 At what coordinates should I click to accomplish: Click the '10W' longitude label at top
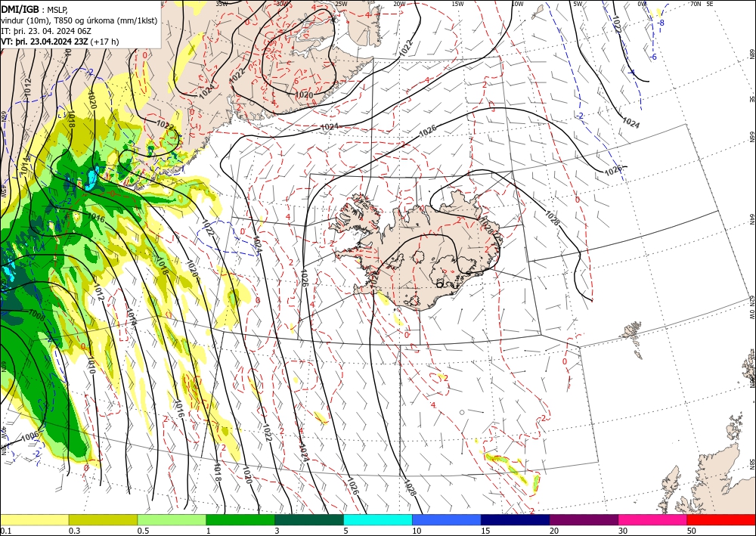coord(517,4)
